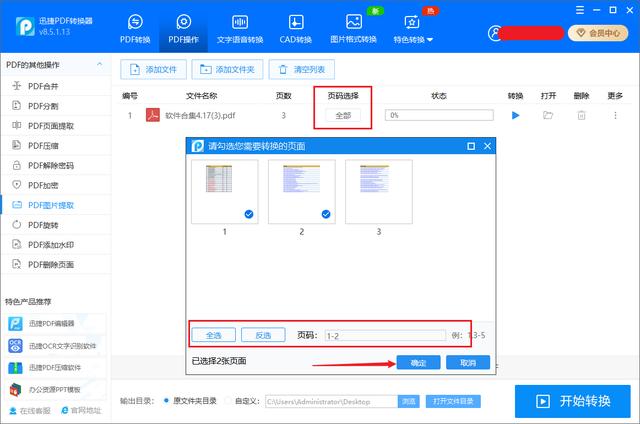
Task: Select PDF解除密码 in sidebar
Action: [x=56, y=165]
